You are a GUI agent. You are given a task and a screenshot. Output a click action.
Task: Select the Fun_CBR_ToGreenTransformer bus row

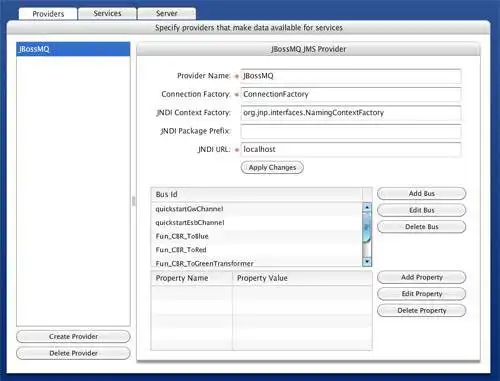pyautogui.click(x=257, y=262)
